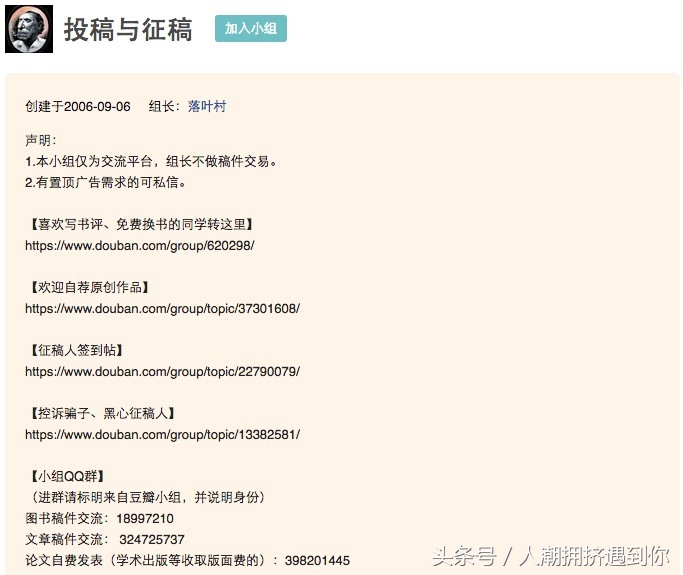The height and width of the screenshot is (575, 683).
Task: Click the 图书稿件交流 QQ number 18997210
Action: pos(145,518)
